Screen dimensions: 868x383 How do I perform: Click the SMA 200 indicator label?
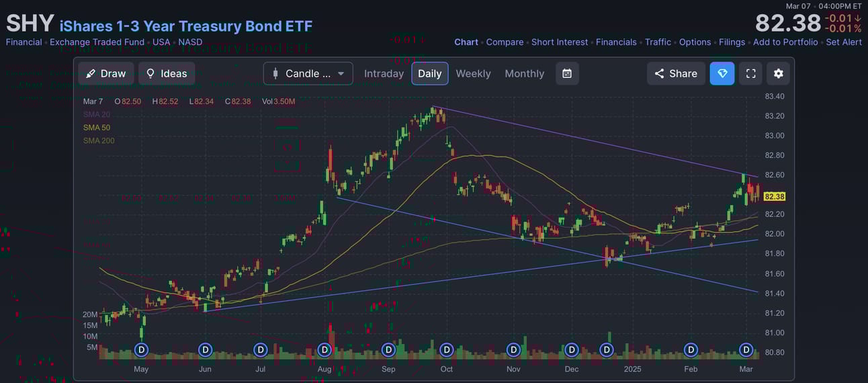point(99,140)
